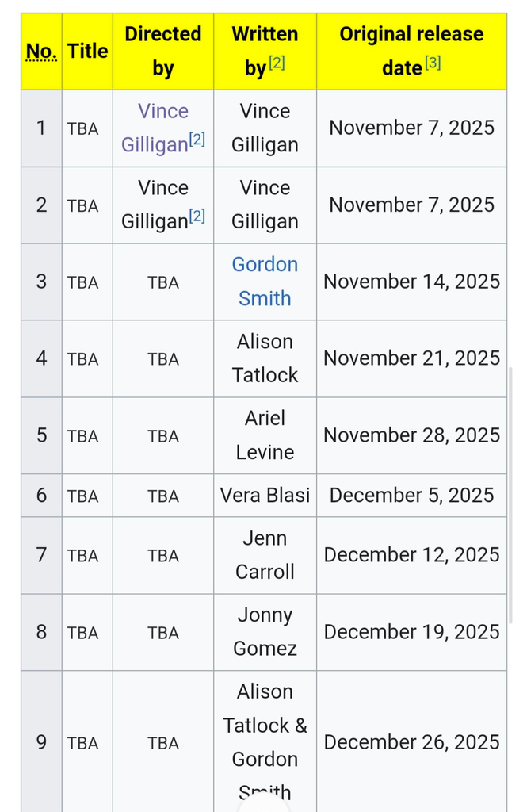Click the page scrollbar on right edge
527x812 pixels.
click(511, 495)
